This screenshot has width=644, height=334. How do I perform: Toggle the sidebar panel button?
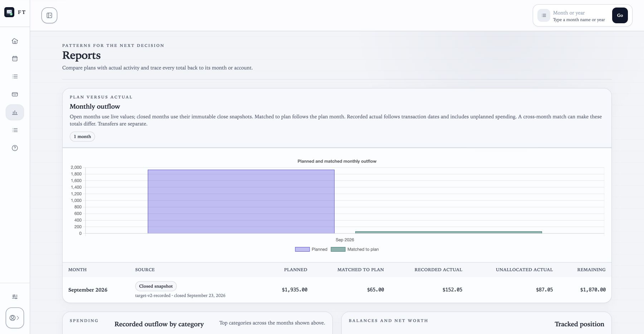point(49,15)
